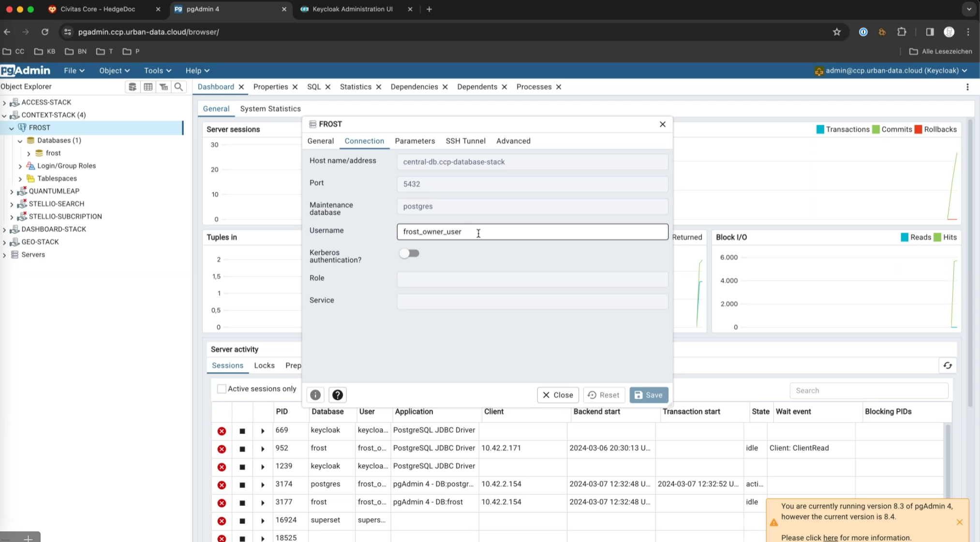Click the Rollbacks red legend swatch
Screen dimensions: 980x542
(x=918, y=130)
